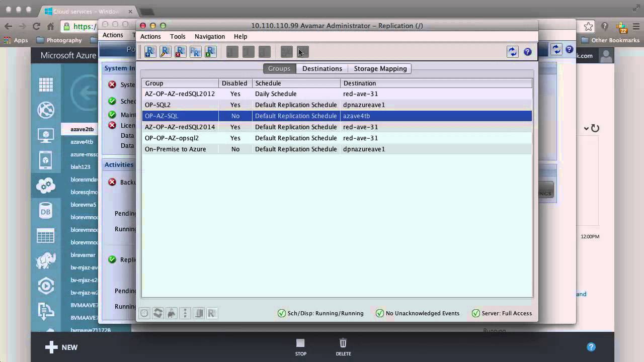Switch to the Storage Mapping tab
The image size is (644, 362).
pyautogui.click(x=380, y=68)
